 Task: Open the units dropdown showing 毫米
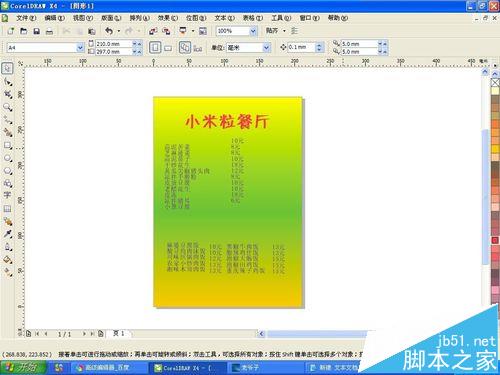[x=266, y=48]
